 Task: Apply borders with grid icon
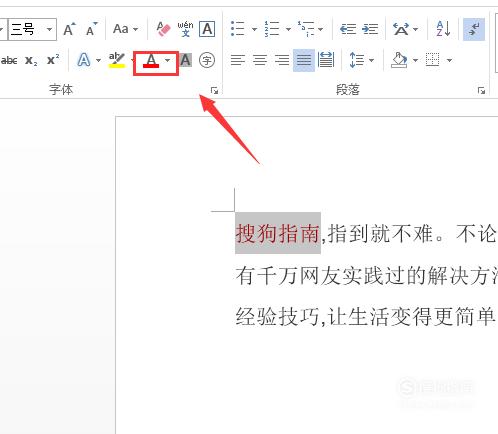[x=433, y=60]
